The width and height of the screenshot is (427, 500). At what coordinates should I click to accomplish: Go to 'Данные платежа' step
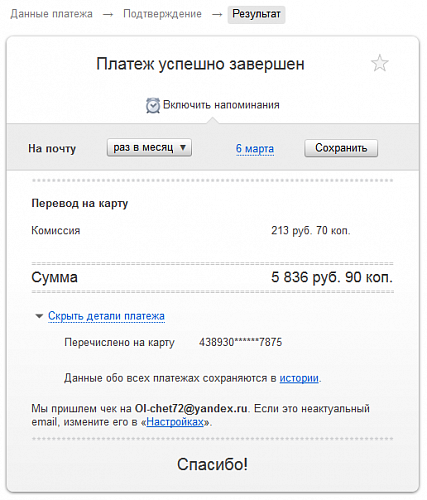[x=51, y=14]
